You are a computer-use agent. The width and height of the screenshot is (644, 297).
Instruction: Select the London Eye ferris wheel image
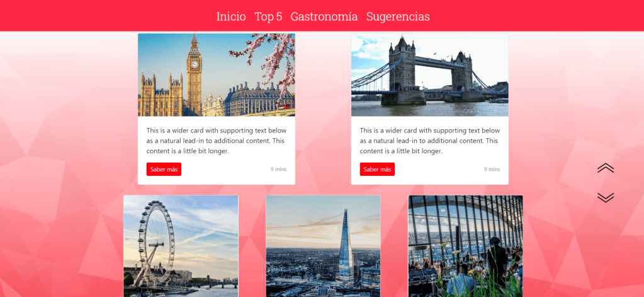[x=181, y=246]
